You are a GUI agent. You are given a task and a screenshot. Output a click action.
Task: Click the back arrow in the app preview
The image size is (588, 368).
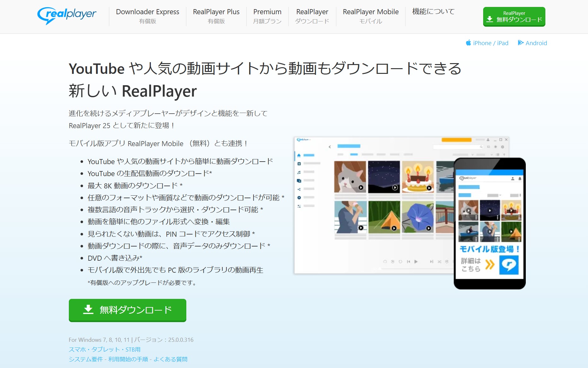click(x=330, y=147)
